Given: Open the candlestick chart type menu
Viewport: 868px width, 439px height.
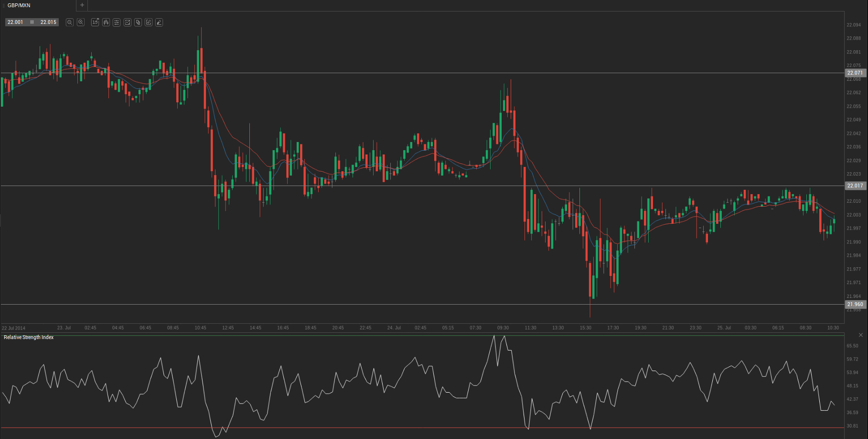Looking at the screenshot, I should click(x=106, y=22).
